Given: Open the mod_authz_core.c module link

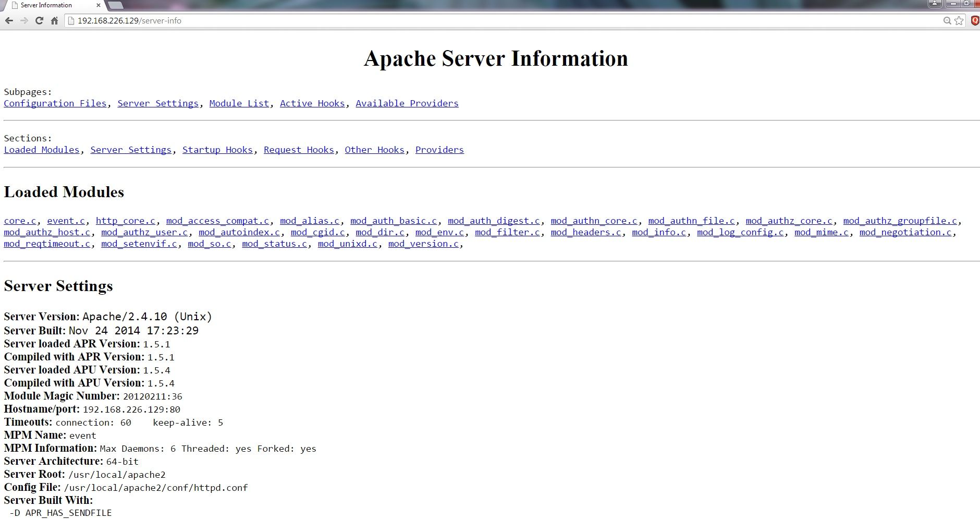Looking at the screenshot, I should click(789, 221).
